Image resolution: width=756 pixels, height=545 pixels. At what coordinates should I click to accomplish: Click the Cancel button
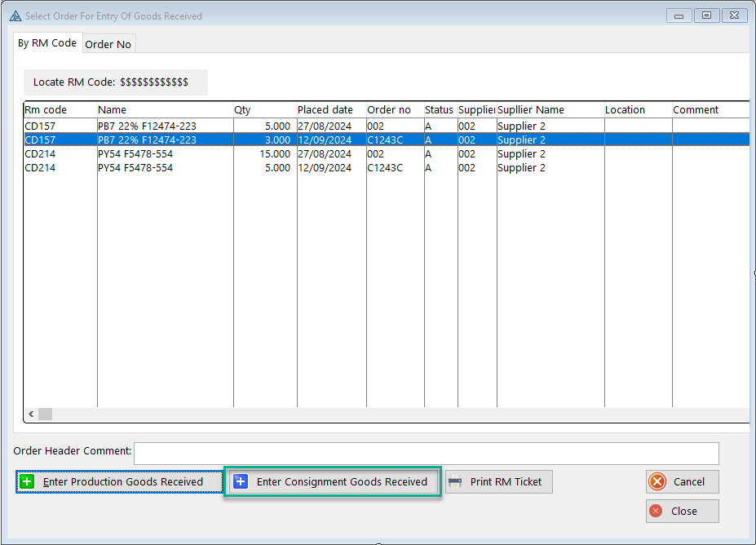click(683, 481)
